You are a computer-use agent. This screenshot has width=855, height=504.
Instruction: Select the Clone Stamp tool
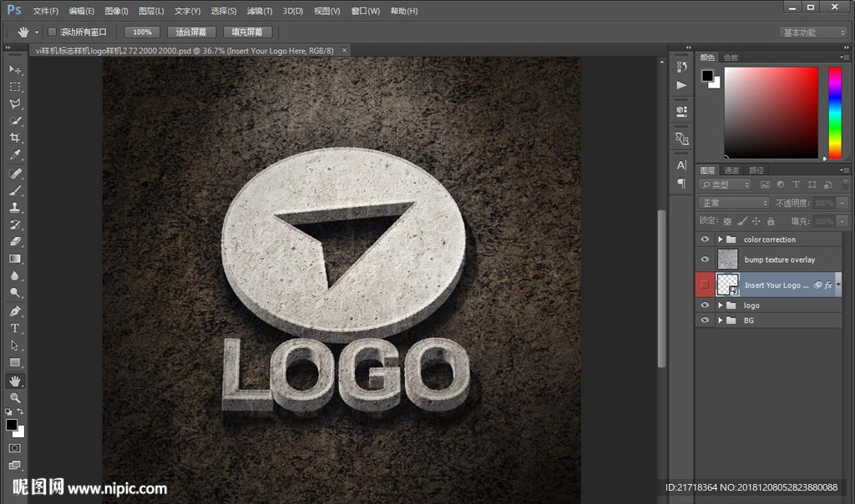[x=15, y=207]
